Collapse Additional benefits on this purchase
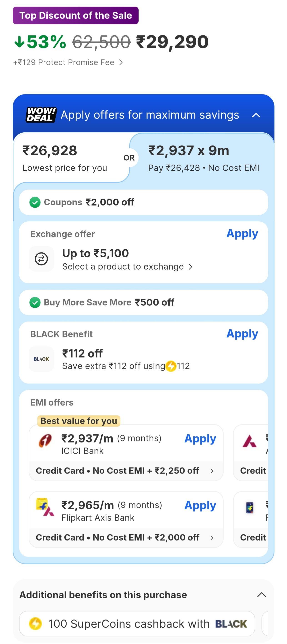Image resolution: width=287 pixels, height=644 pixels. coord(262,595)
